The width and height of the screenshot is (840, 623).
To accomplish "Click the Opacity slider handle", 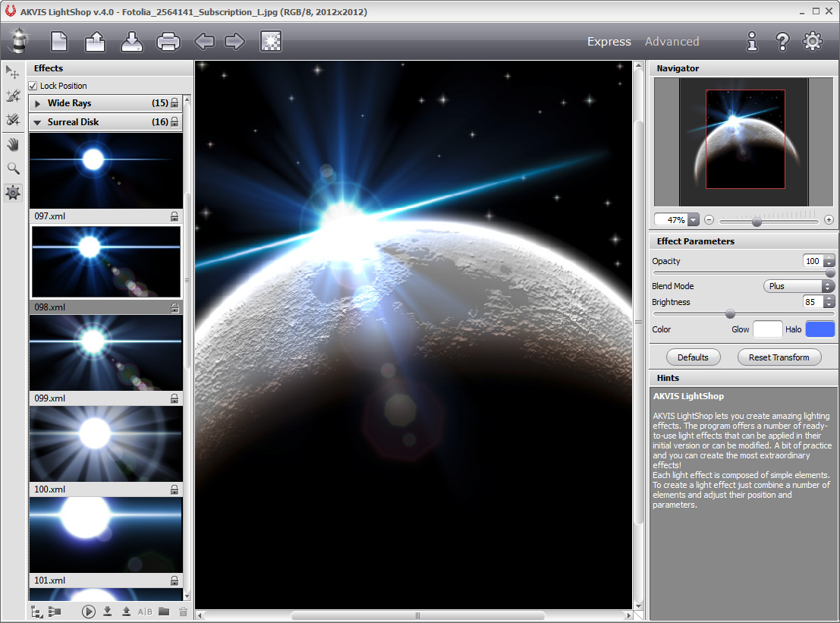I will (x=830, y=273).
